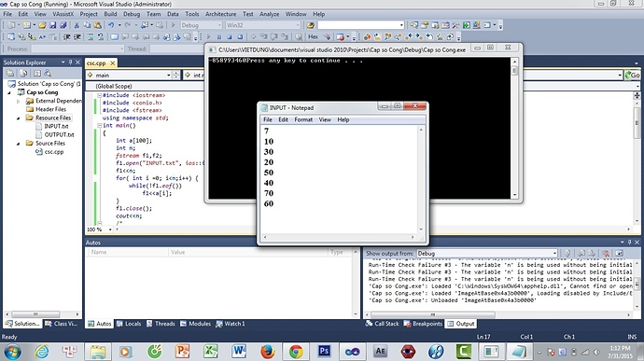
Task: Click the Find in Files folder icon
Action: [310, 25]
